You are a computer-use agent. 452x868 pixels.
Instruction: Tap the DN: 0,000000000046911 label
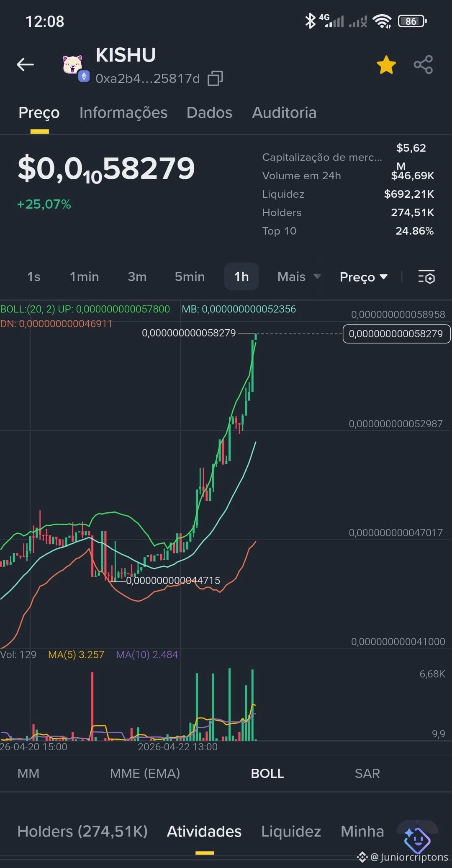coord(56,324)
